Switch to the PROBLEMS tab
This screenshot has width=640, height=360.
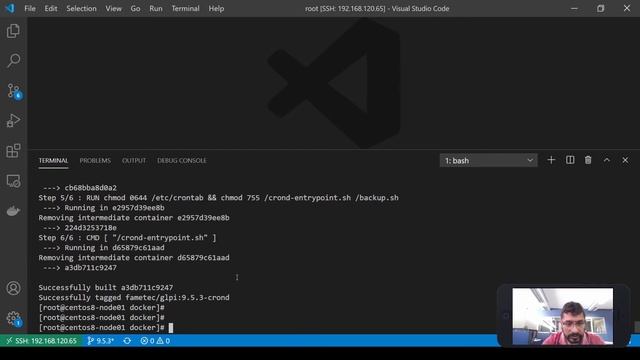(x=95, y=161)
